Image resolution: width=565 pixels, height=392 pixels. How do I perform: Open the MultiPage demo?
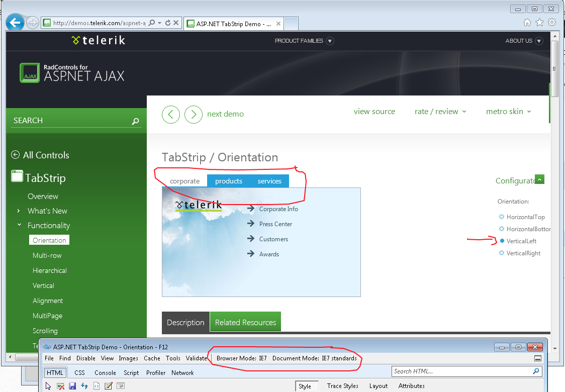coord(47,316)
